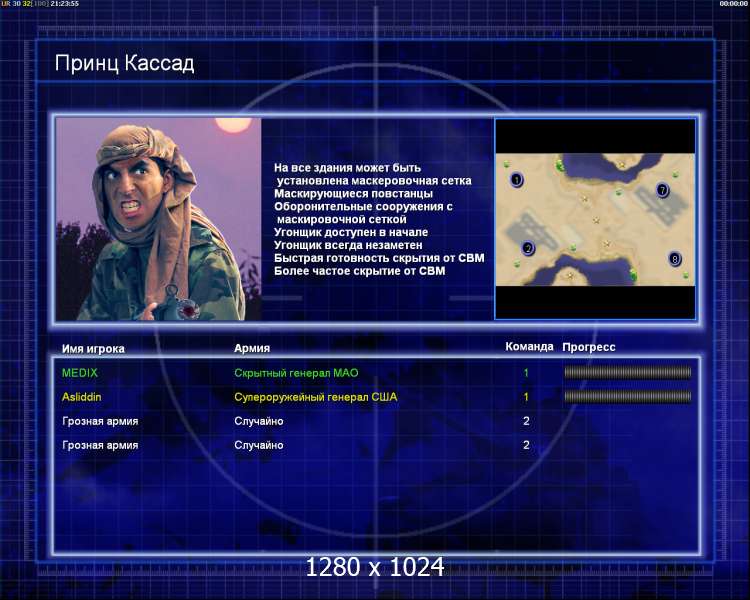Click the Принц Кассад title text
Image resolution: width=750 pixels, height=600 pixels.
[x=124, y=65]
